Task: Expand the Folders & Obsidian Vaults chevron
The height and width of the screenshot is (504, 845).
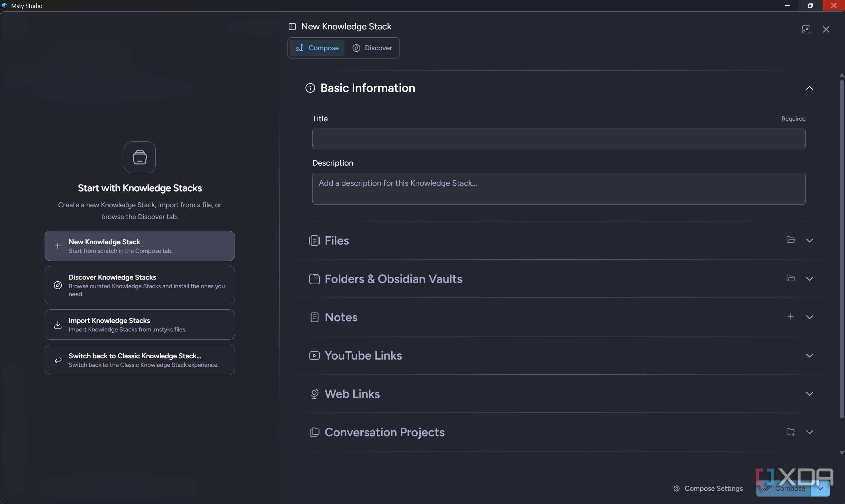Action: click(809, 279)
